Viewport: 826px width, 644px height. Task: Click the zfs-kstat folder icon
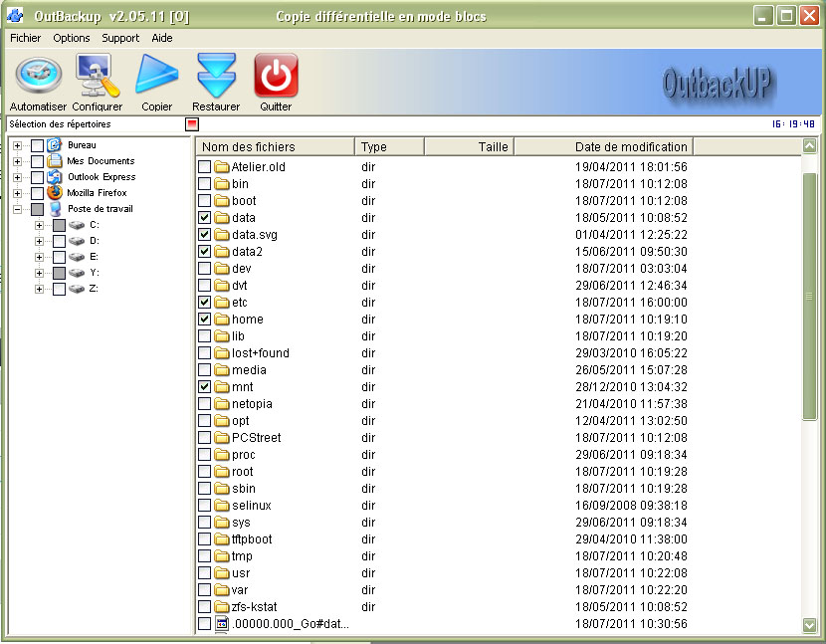pos(222,606)
